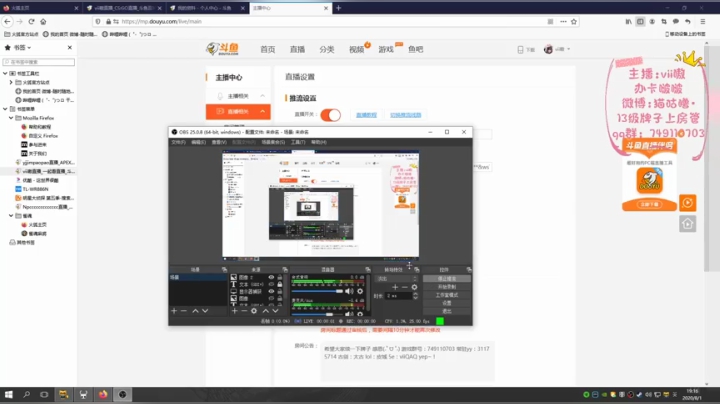Undock the scenes panel via its dock icon
This screenshot has height=404, width=720.
pos(224,269)
